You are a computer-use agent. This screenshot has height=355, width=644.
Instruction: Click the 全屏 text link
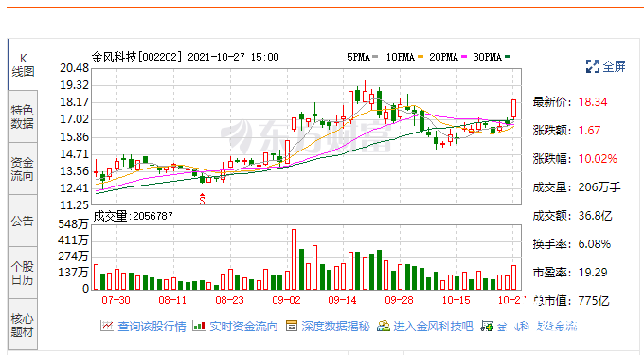[614, 66]
